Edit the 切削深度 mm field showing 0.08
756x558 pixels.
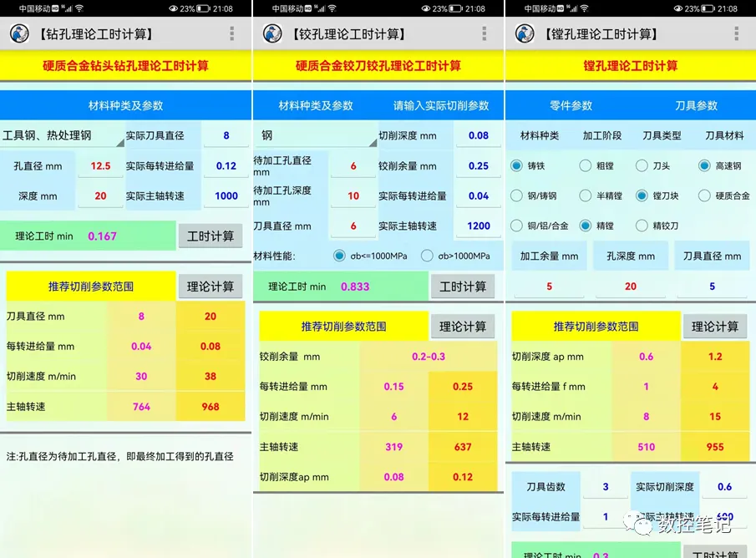(x=479, y=135)
